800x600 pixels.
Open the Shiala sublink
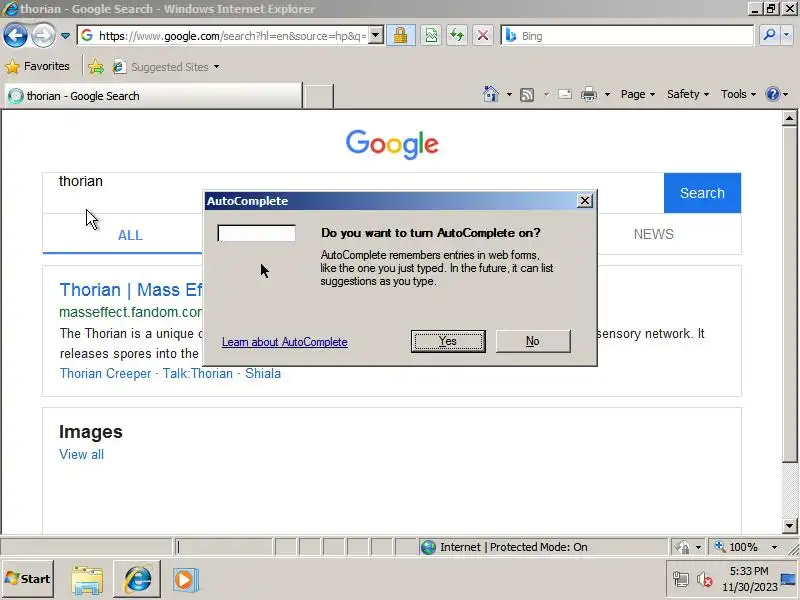click(x=263, y=373)
